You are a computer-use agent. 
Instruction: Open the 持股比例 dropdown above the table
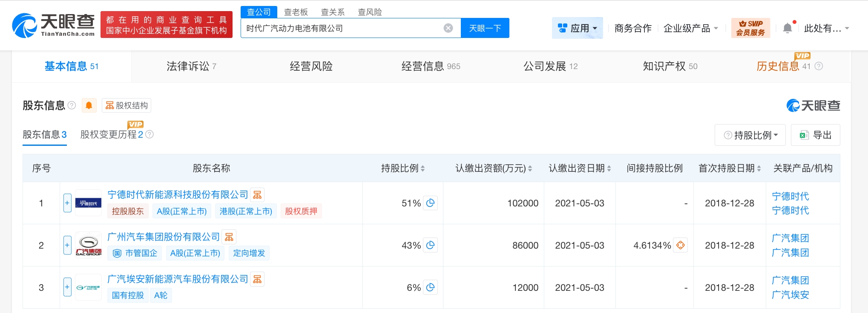[751, 135]
